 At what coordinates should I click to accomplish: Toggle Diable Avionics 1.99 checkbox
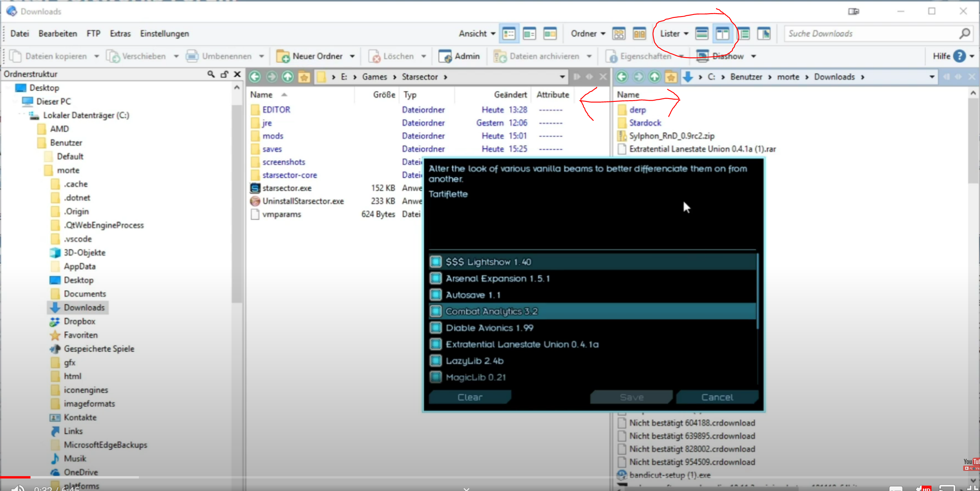[436, 328]
